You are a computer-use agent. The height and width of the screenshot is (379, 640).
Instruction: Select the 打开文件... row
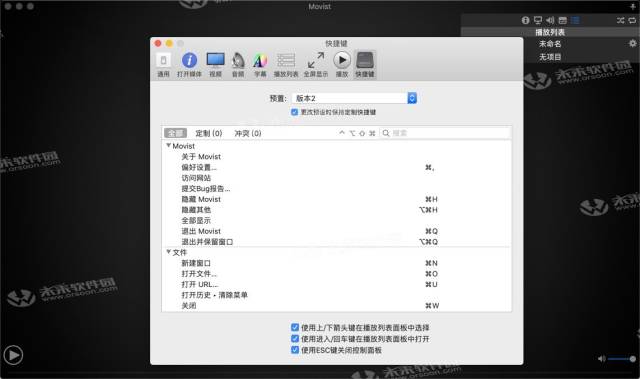[336, 274]
